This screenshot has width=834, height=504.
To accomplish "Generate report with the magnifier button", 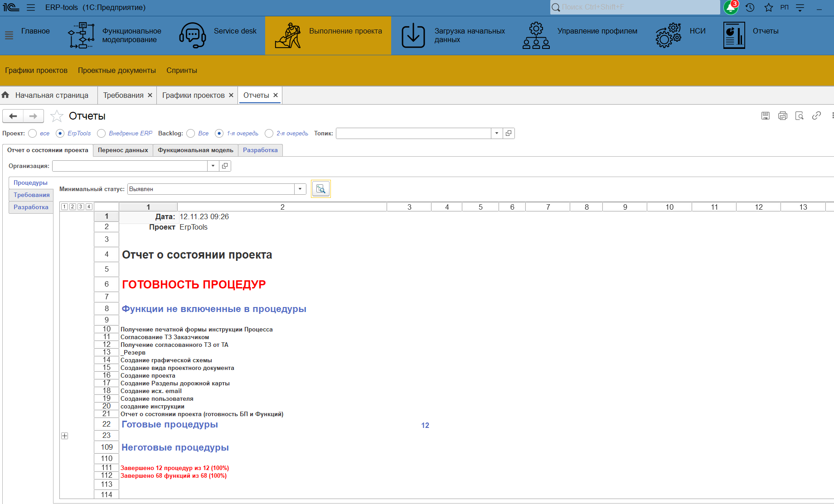I will [321, 189].
